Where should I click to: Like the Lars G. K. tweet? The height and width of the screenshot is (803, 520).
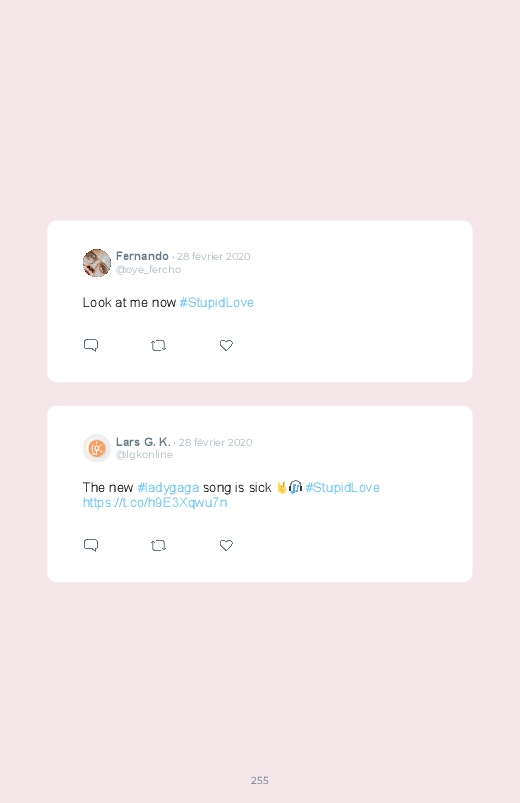point(226,545)
